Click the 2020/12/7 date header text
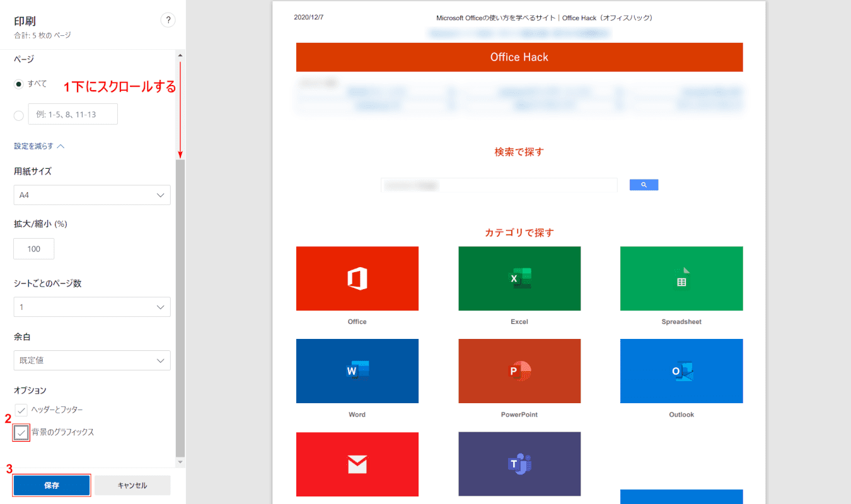Screen dimensions: 851x504 pos(309,17)
